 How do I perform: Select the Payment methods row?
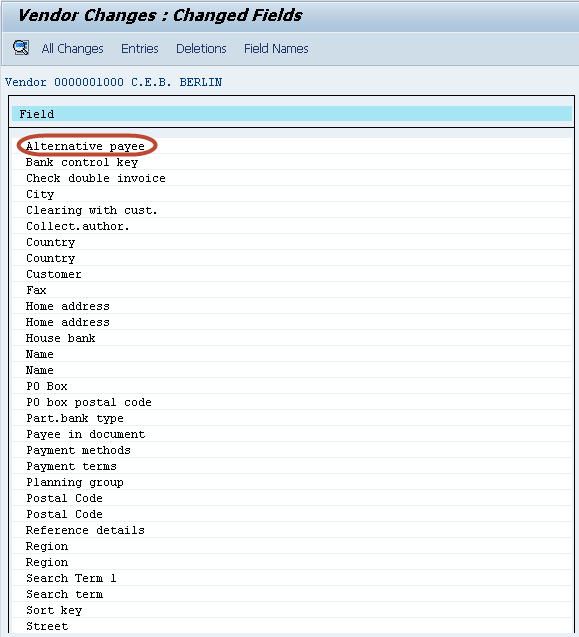[x=292, y=450]
